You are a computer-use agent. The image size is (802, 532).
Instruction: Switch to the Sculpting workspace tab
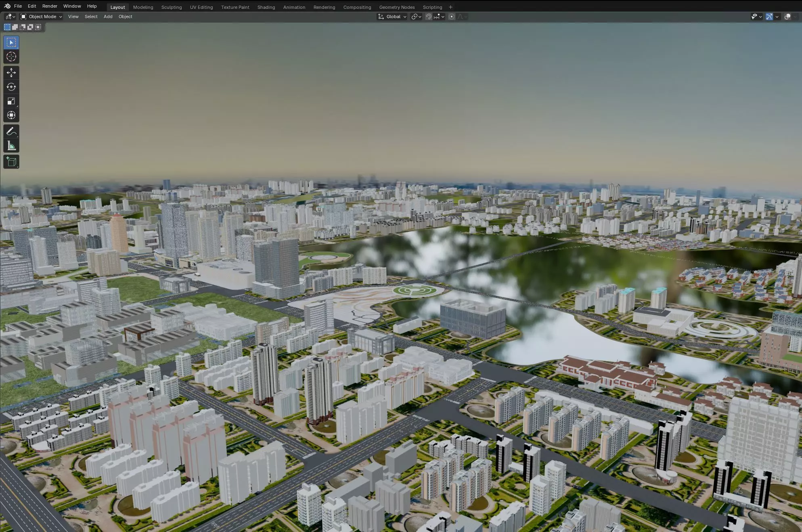point(172,7)
